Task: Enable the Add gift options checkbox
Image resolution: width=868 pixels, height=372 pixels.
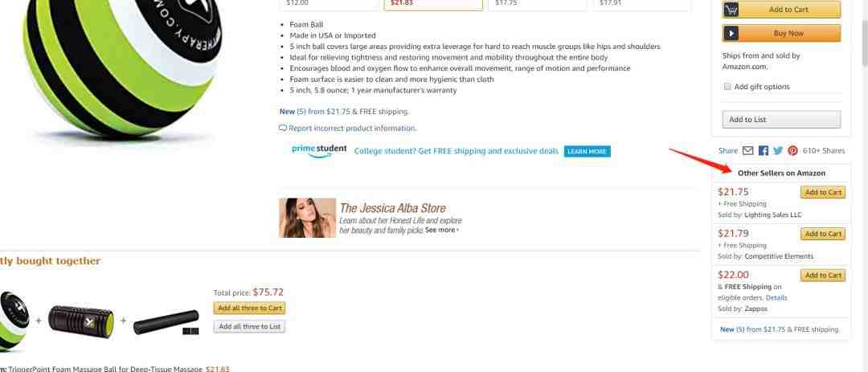Action: click(x=728, y=86)
